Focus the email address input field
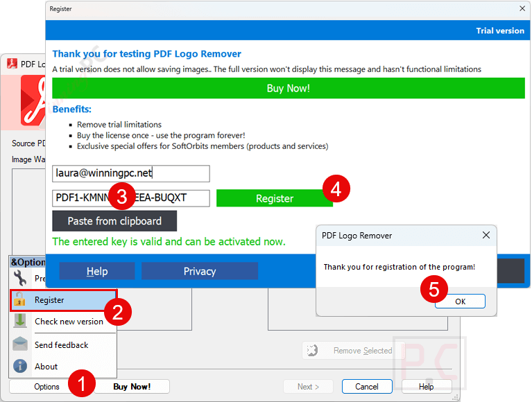This screenshot has height=402, width=532. pyautogui.click(x=131, y=173)
